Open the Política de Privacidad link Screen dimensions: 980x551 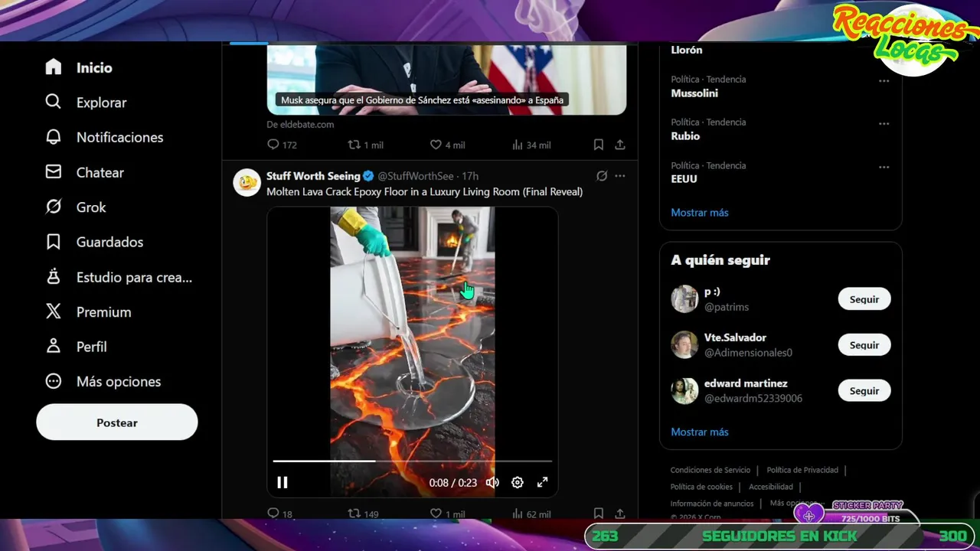pyautogui.click(x=802, y=470)
